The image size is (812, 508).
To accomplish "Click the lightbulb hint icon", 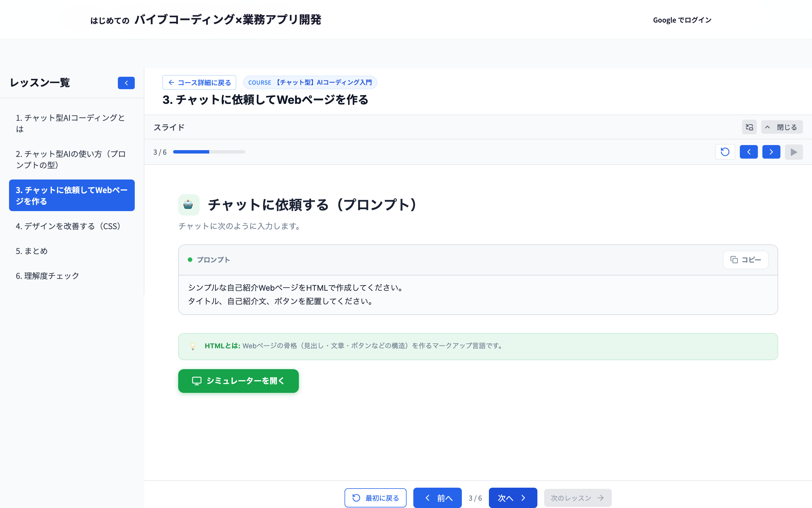I will pos(193,346).
